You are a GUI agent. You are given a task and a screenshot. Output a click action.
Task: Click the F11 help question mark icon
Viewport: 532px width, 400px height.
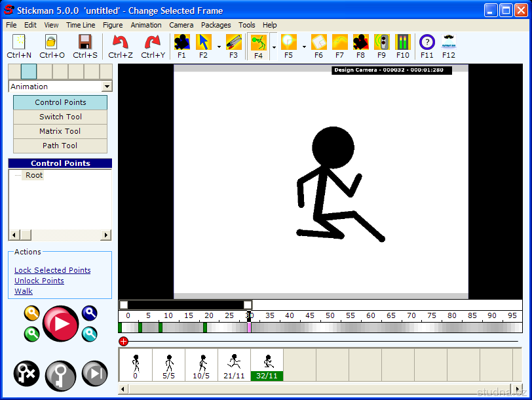427,43
